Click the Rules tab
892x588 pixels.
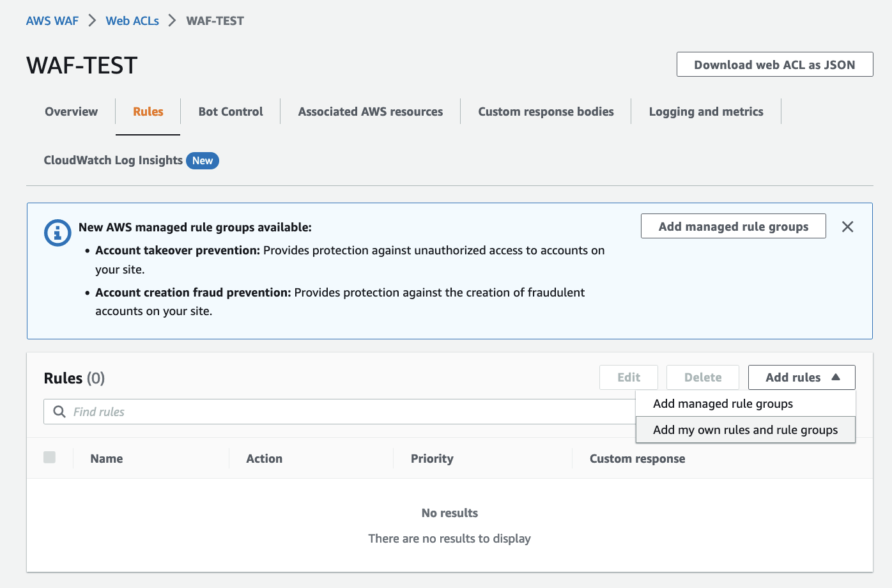(148, 112)
